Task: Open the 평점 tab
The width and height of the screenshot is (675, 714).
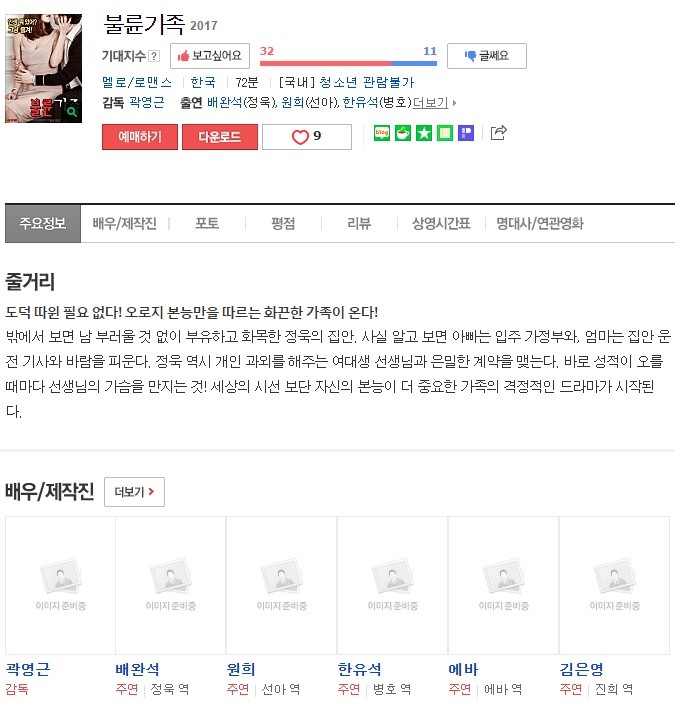Action: click(283, 224)
